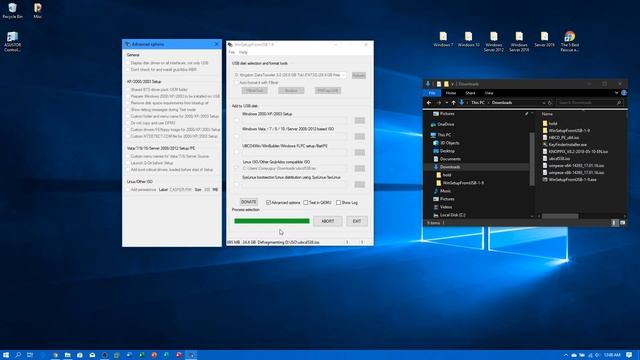Check SysLinux bootsector distribution checkbox
The image size is (640, 360).
236,184
